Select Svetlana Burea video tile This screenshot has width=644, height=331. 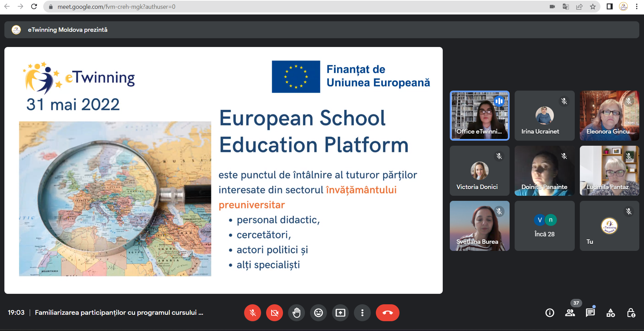point(480,226)
